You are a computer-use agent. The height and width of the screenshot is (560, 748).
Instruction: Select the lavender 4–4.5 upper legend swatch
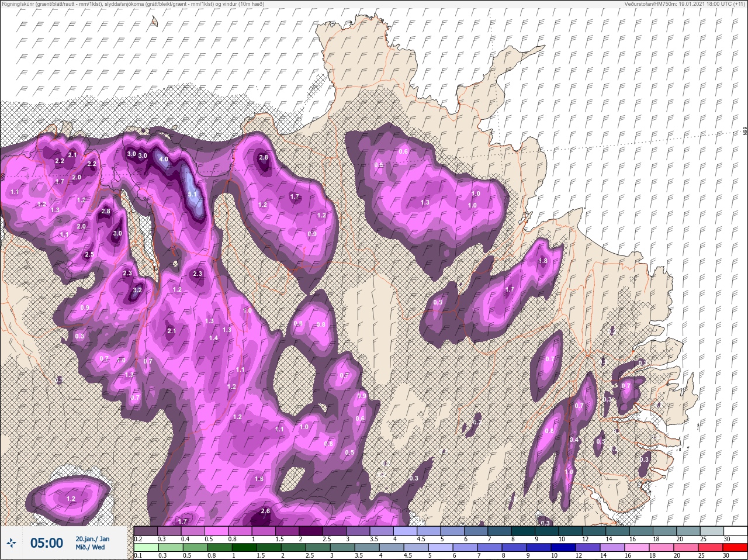click(406, 530)
